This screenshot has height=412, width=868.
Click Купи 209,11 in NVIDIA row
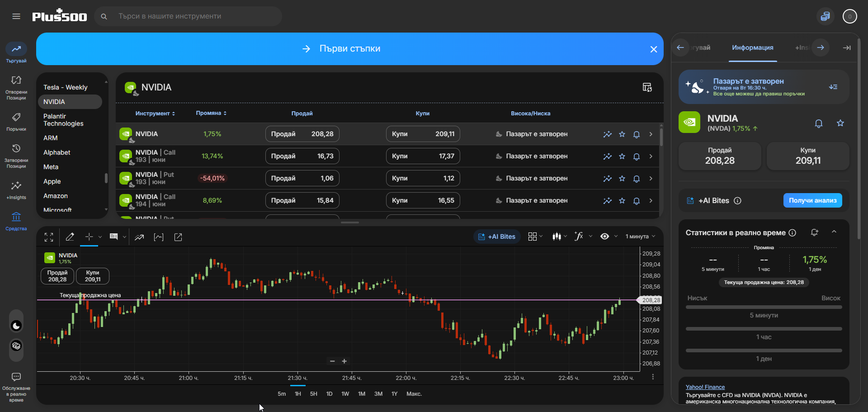click(x=423, y=134)
